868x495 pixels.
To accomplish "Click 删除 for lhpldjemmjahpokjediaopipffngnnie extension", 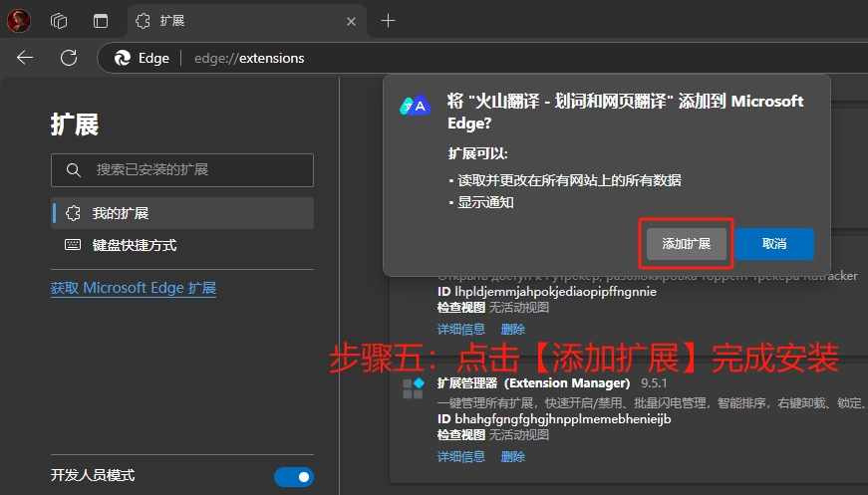I will coord(512,329).
